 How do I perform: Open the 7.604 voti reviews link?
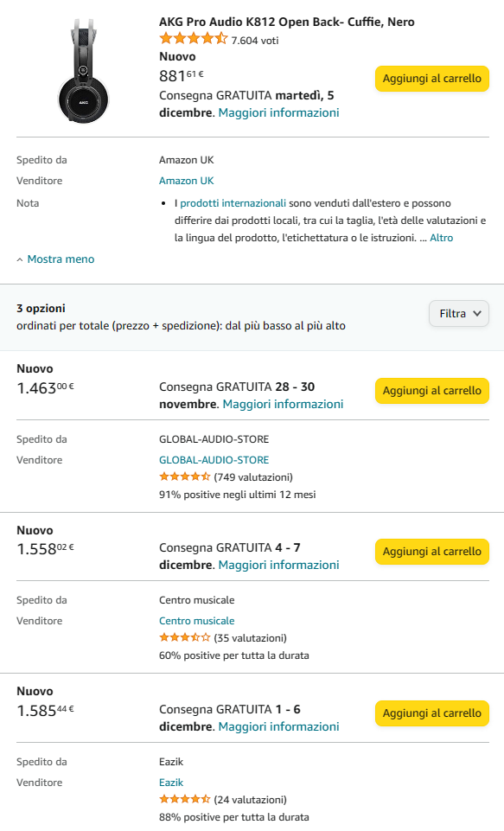coord(255,41)
